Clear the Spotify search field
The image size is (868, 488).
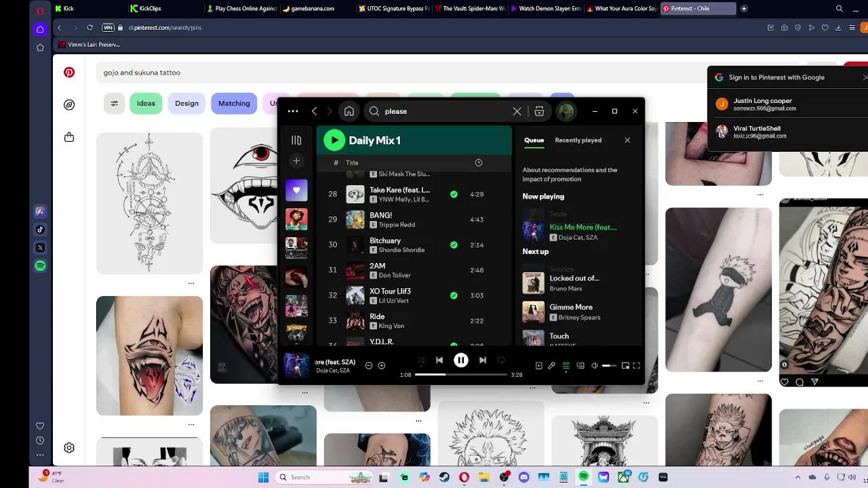click(x=517, y=111)
